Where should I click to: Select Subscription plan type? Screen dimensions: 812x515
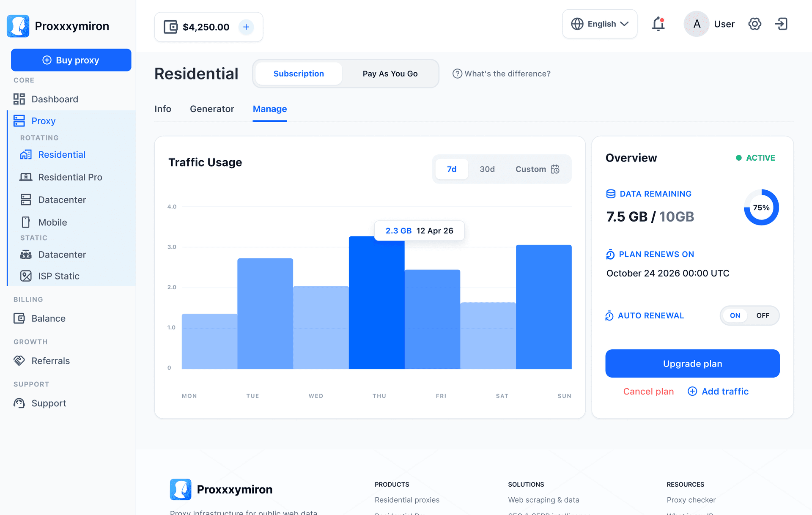pos(299,74)
